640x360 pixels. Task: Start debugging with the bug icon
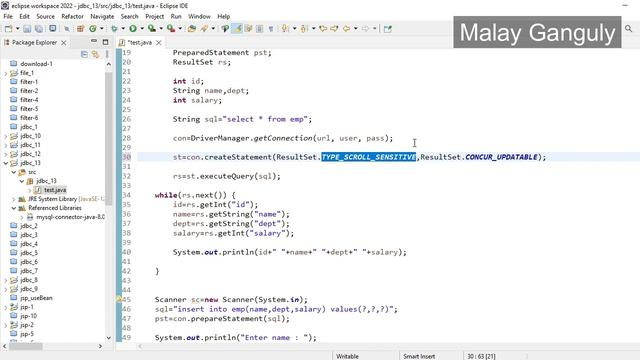pyautogui.click(x=114, y=29)
